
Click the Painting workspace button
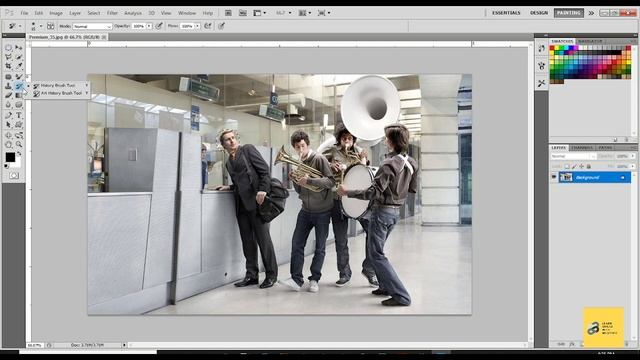569,13
